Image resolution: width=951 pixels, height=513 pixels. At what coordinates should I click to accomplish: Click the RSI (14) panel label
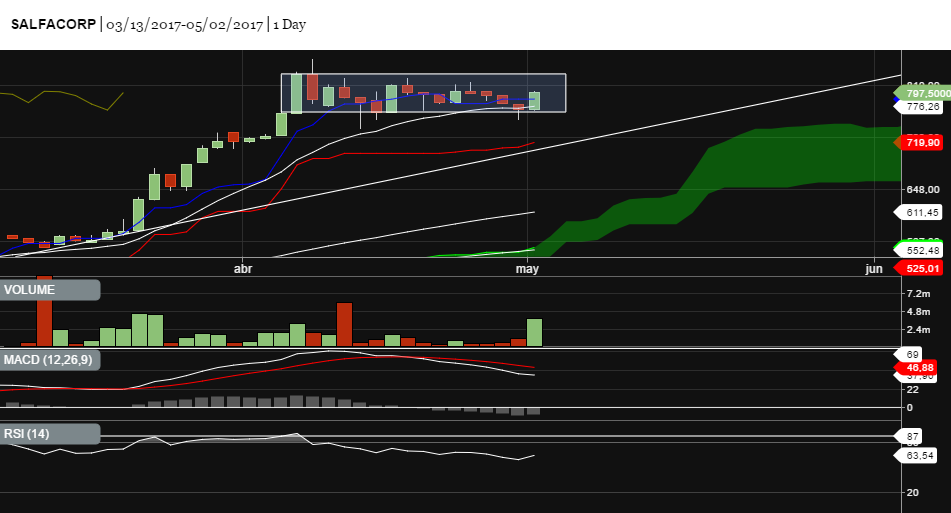(50, 434)
